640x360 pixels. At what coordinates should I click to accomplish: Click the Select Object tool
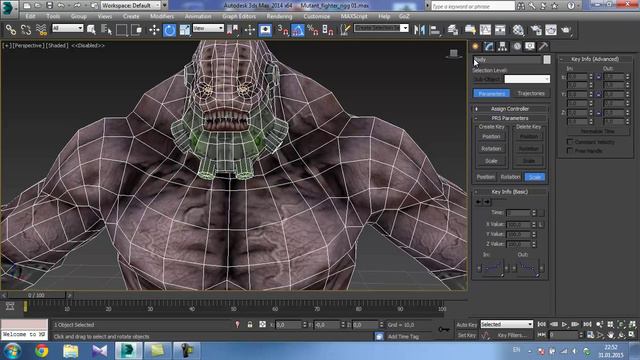(x=91, y=30)
